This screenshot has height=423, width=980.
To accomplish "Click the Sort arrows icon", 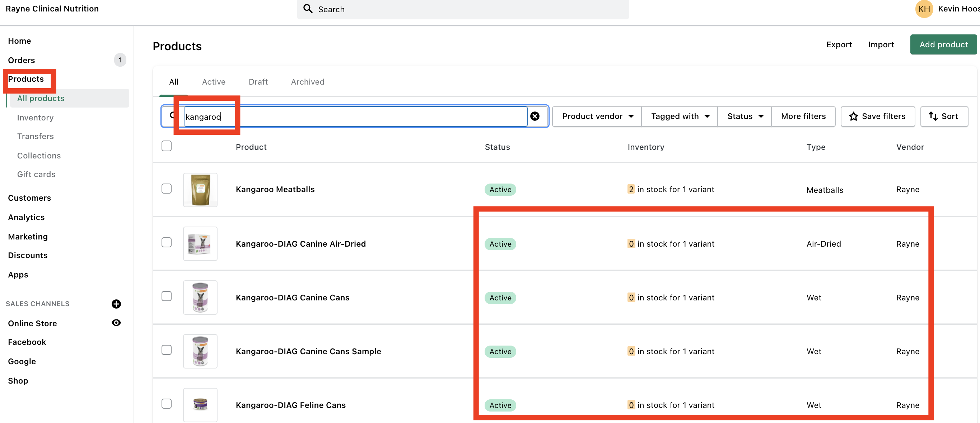I will (x=933, y=116).
